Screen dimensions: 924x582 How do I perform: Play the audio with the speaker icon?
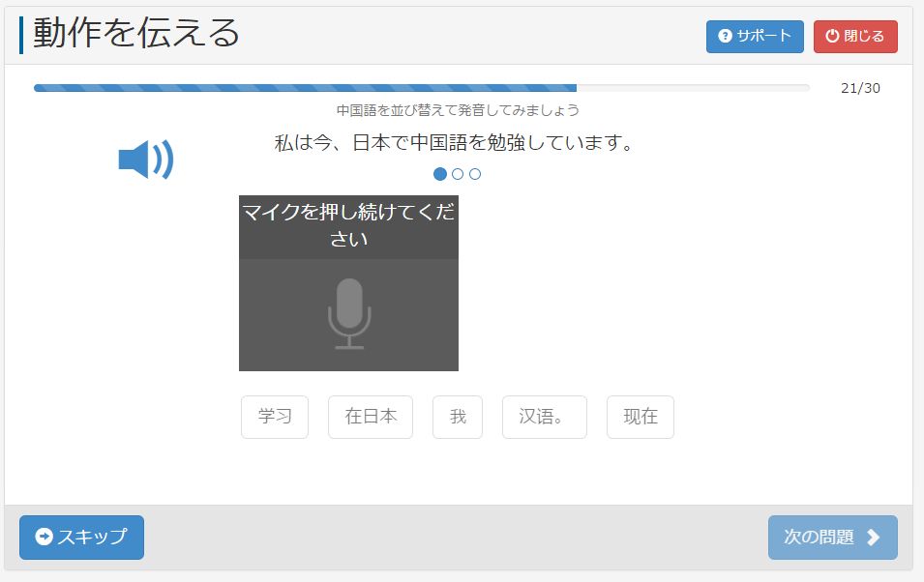click(x=145, y=160)
